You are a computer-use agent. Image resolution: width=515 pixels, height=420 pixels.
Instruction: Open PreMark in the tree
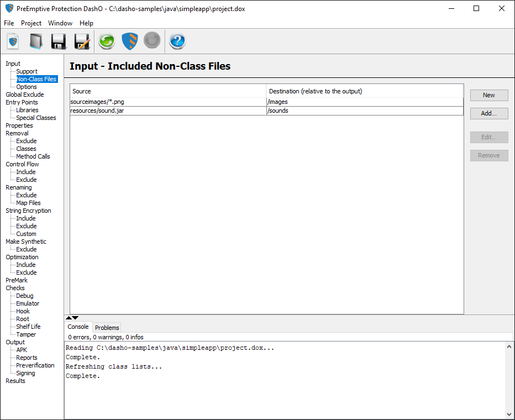17,280
